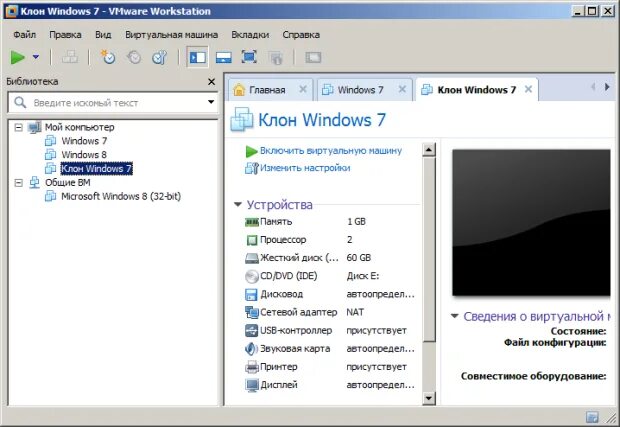The height and width of the screenshot is (427, 620).
Task: Open the Вид menu
Action: 103,35
